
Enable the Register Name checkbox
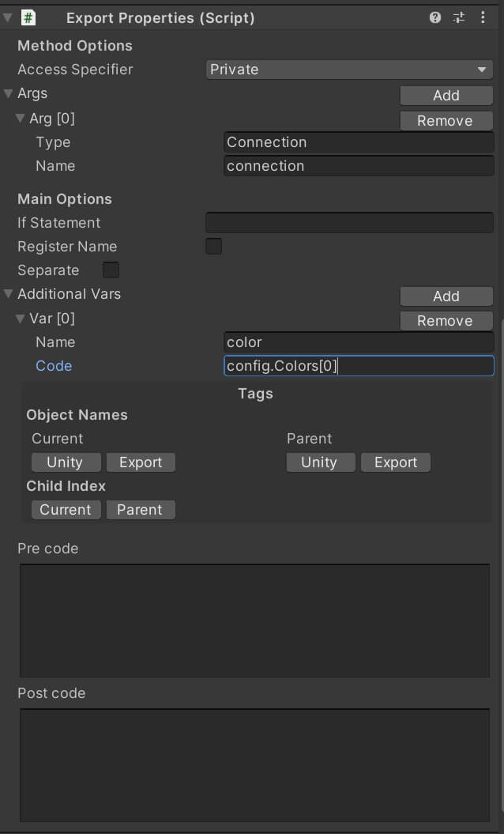coord(213,246)
